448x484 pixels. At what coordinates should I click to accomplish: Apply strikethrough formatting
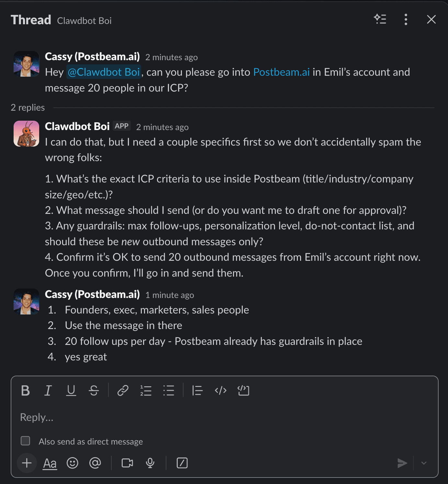pyautogui.click(x=94, y=390)
